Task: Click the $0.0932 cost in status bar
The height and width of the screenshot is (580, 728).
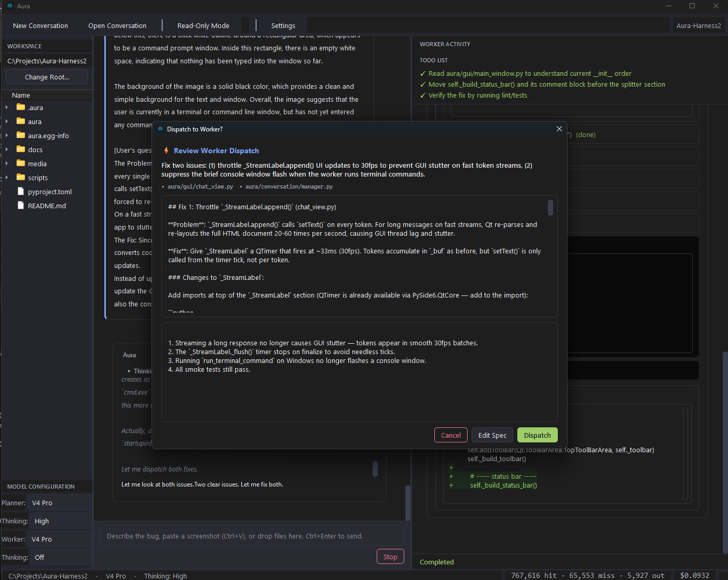Action: [x=694, y=575]
